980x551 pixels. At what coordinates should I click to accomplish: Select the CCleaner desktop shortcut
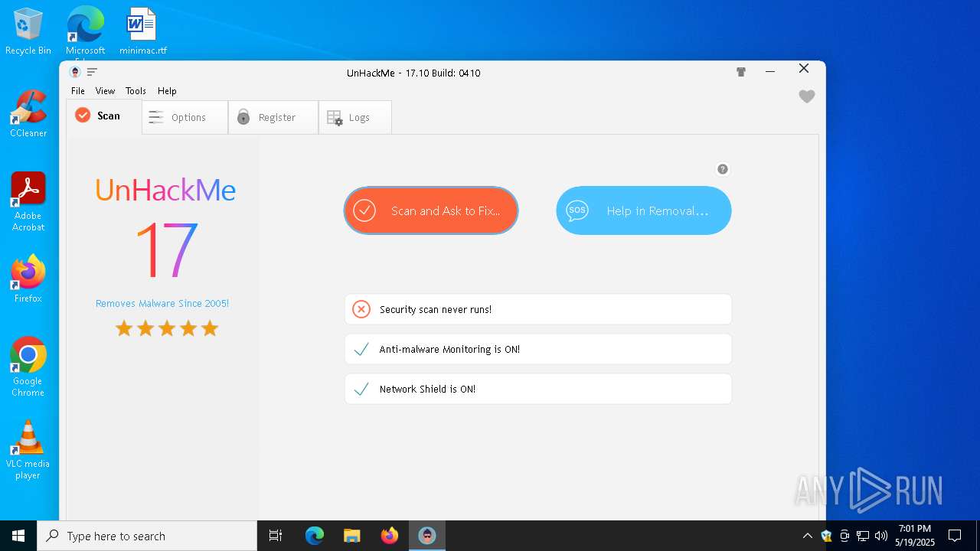(28, 113)
